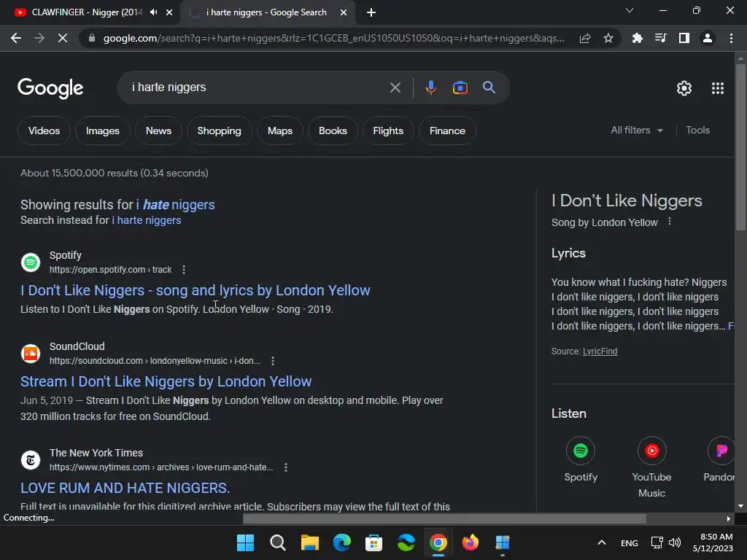
Task: Open a new browser tab
Action: [371, 13]
